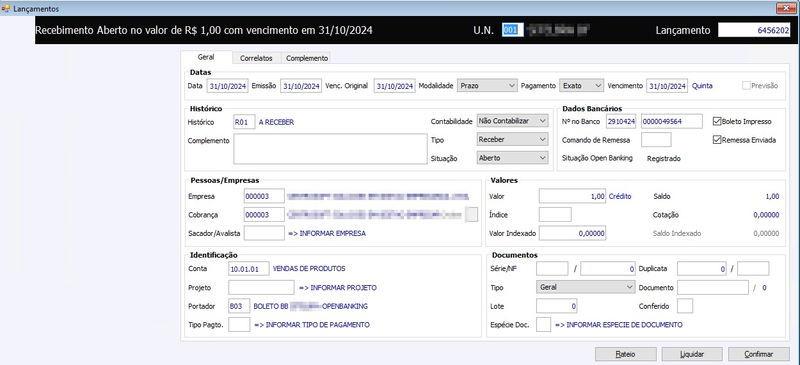The width and height of the screenshot is (800, 365).
Task: Click the Duplicata number field
Action: [702, 269]
